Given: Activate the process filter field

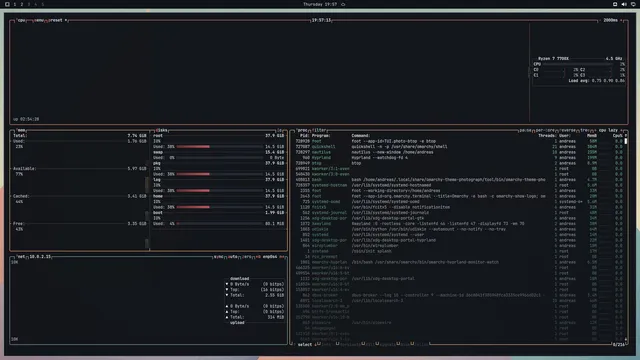Looking at the screenshot, I should 319,130.
